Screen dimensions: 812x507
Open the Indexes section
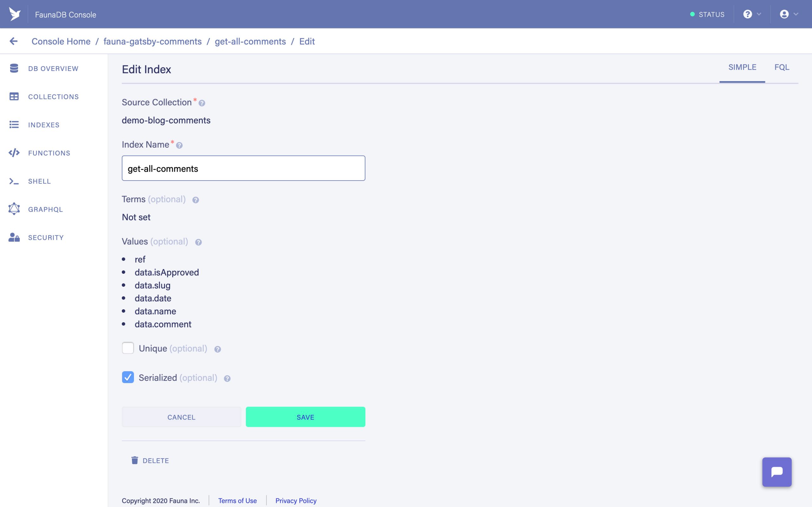14,125
